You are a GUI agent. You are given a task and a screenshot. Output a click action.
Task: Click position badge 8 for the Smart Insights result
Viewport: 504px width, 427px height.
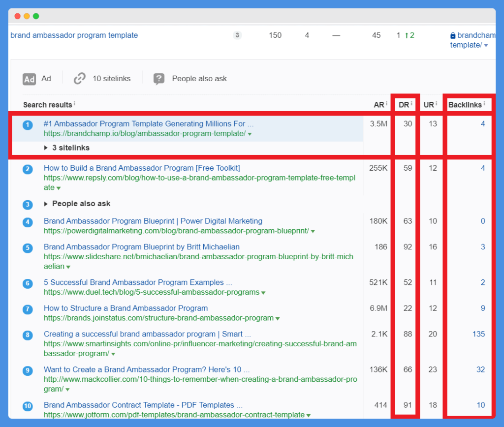click(28, 335)
